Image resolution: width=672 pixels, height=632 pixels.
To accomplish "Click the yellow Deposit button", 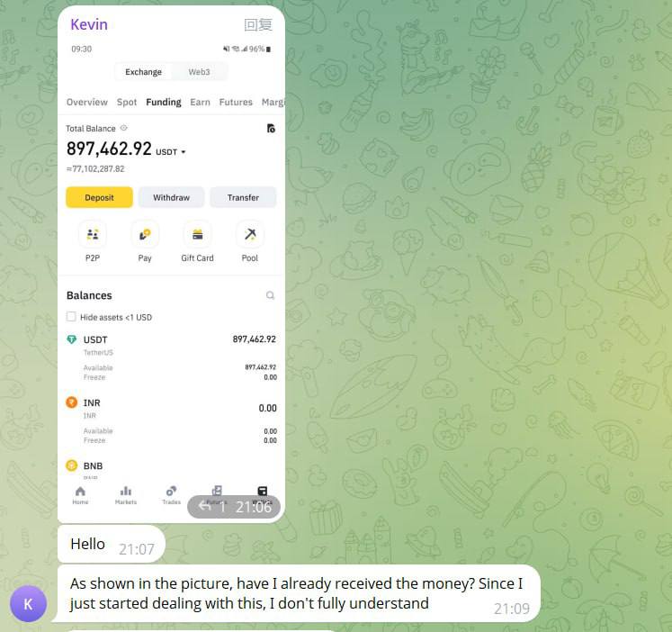I will 100,197.
